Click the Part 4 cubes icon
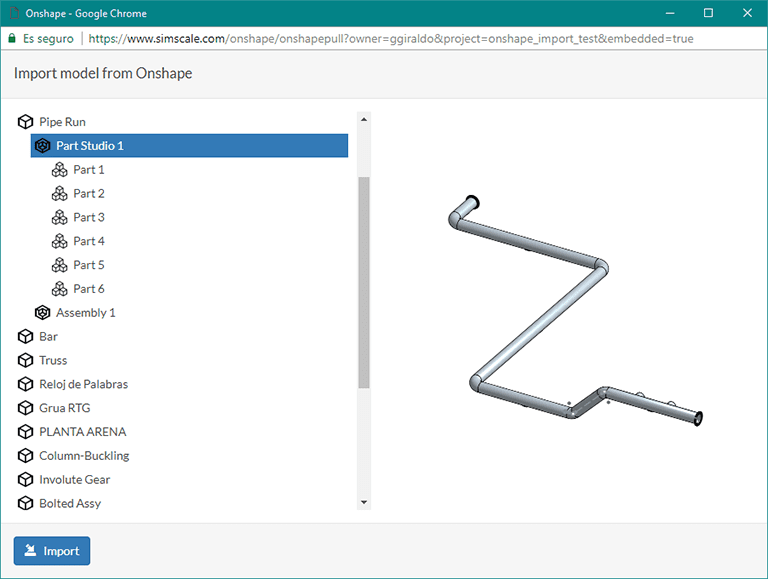 (x=60, y=241)
